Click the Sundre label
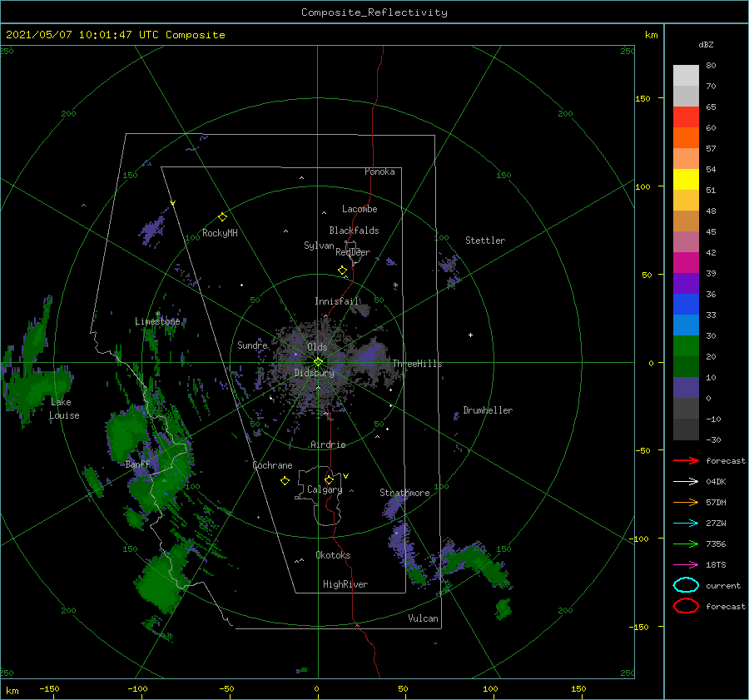Screen dimensions: 749x700 click(252, 345)
